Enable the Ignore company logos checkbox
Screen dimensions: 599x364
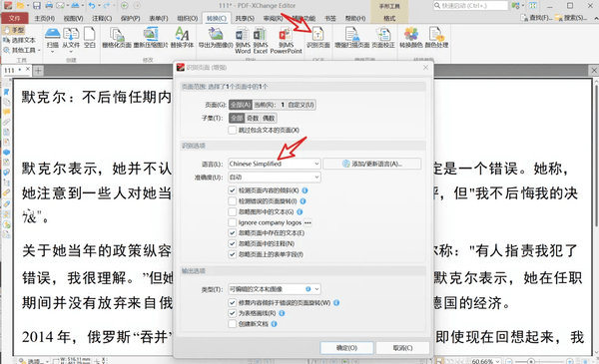point(232,222)
